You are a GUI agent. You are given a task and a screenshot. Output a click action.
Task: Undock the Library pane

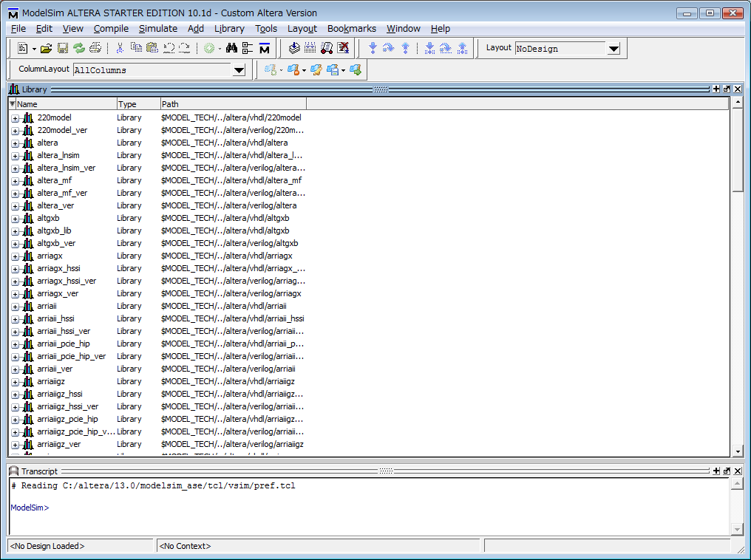point(727,89)
